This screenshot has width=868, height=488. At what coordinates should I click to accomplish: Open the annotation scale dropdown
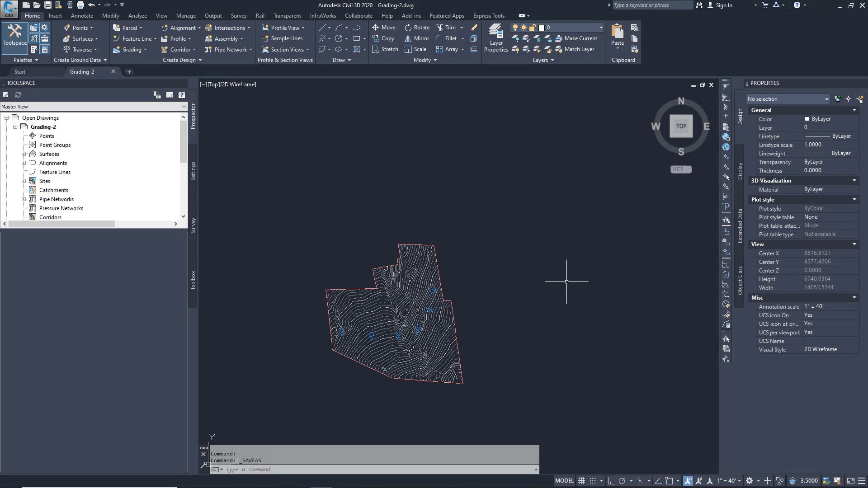(740, 481)
